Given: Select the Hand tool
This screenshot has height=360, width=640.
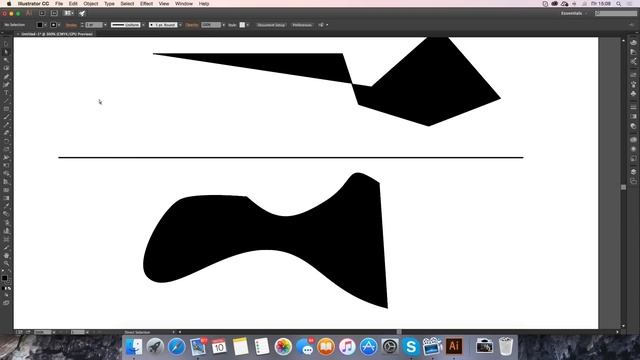Looking at the screenshot, I should (x=6, y=256).
